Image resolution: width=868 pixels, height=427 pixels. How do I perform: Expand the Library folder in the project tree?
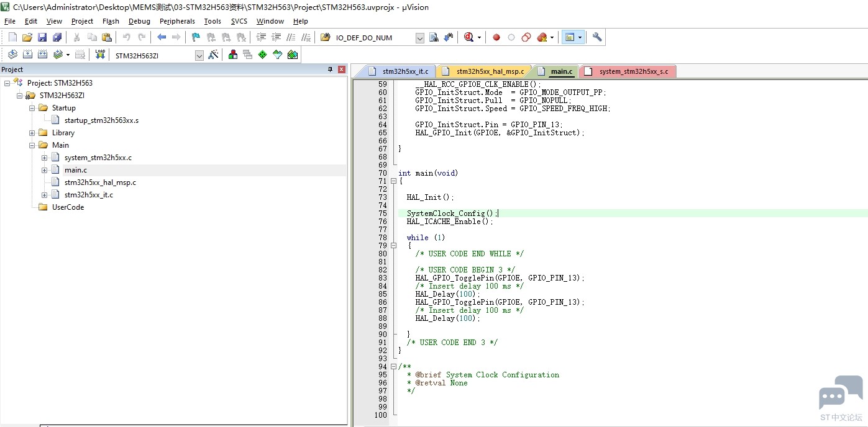click(x=32, y=133)
